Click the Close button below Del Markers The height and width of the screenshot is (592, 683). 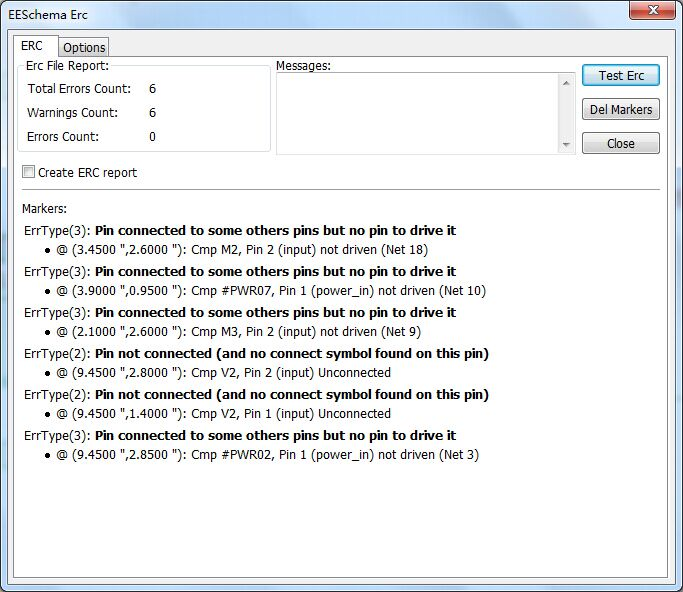click(x=620, y=144)
